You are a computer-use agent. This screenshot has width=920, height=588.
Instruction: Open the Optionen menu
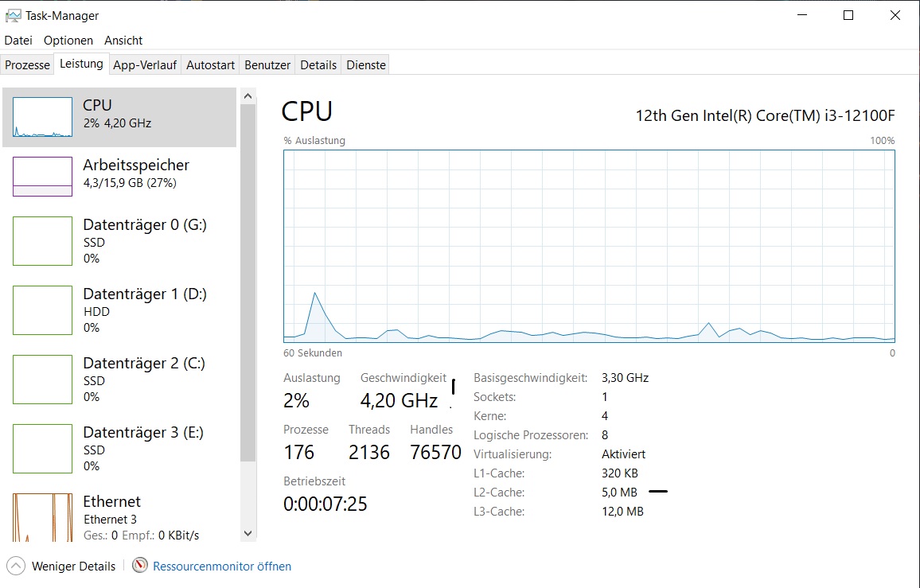click(x=68, y=41)
